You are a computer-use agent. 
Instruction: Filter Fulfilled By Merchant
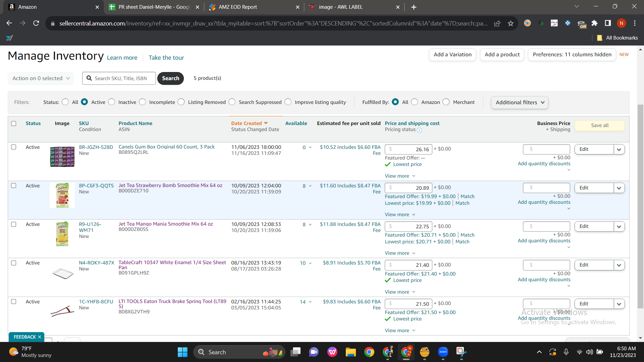(446, 102)
